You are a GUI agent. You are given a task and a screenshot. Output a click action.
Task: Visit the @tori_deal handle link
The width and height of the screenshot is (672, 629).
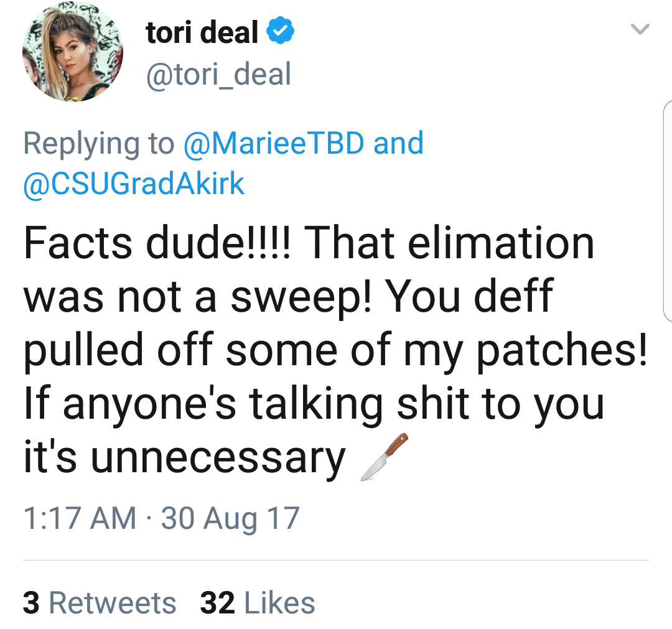218,74
